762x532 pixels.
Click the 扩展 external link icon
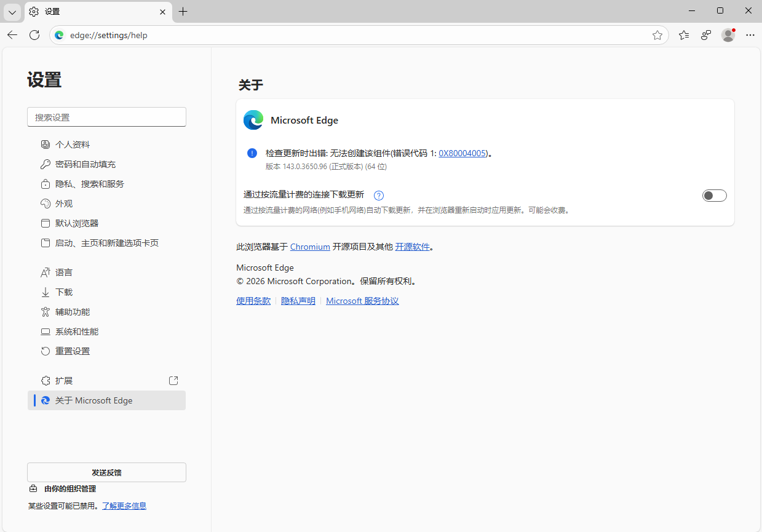click(173, 380)
